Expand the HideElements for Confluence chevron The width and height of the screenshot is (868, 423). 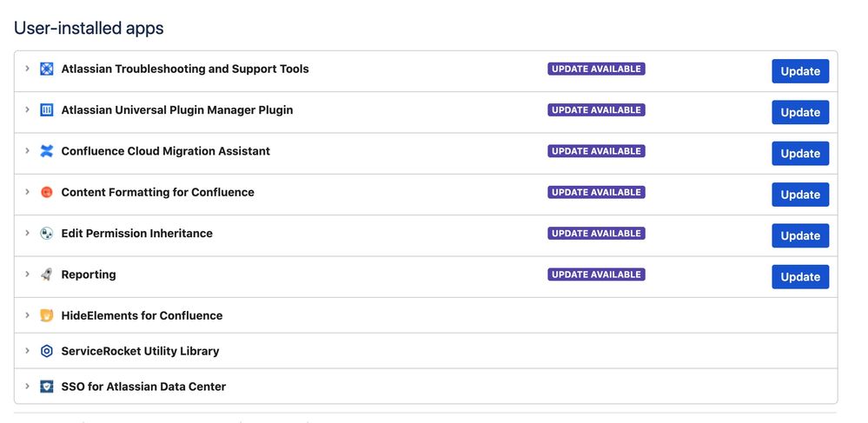(28, 315)
